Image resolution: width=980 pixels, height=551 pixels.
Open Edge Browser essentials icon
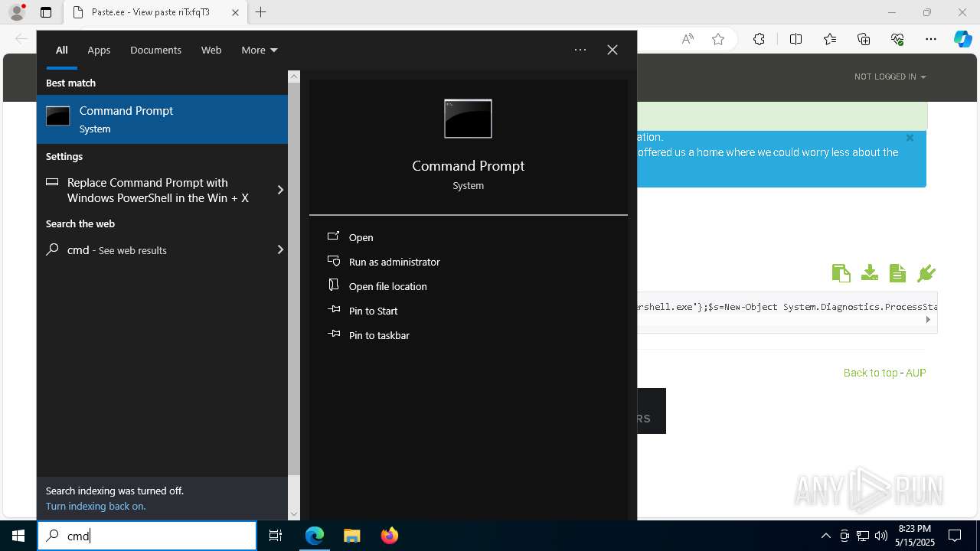point(897,39)
